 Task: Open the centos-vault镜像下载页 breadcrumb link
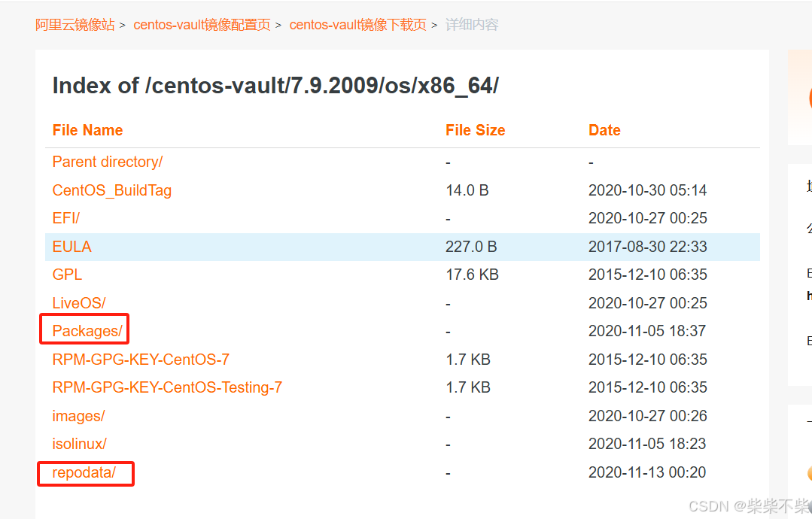(358, 25)
